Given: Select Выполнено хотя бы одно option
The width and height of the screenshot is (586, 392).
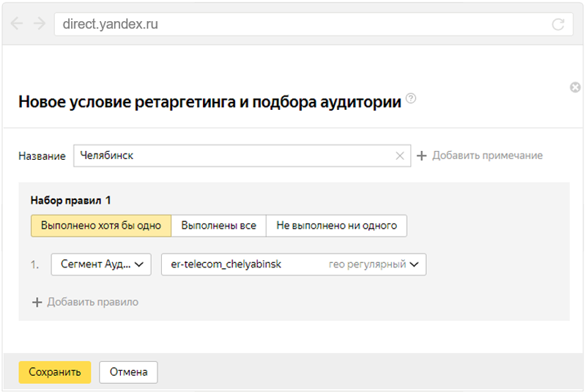Looking at the screenshot, I should (x=101, y=226).
